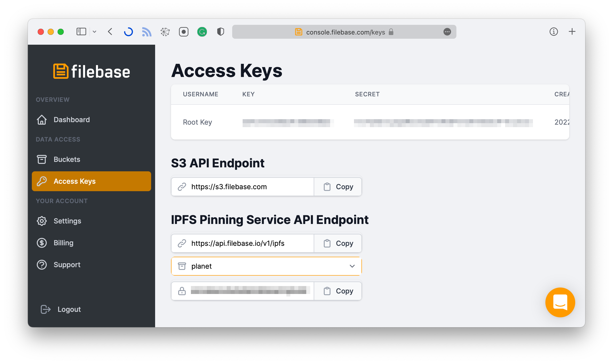613x364 pixels.
Task: Open Billing in the sidebar
Action: [x=91, y=243]
